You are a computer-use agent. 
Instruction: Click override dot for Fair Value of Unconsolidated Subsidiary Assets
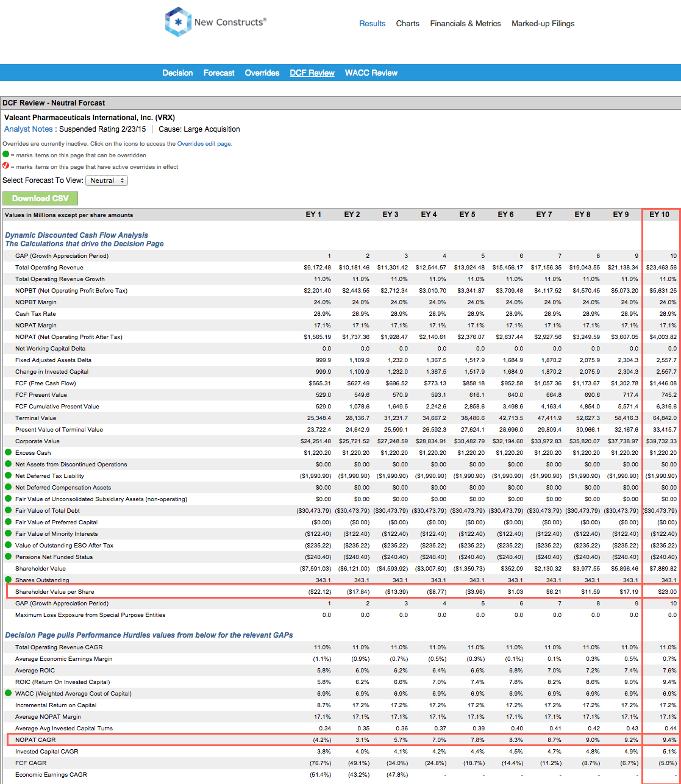pos(8,499)
